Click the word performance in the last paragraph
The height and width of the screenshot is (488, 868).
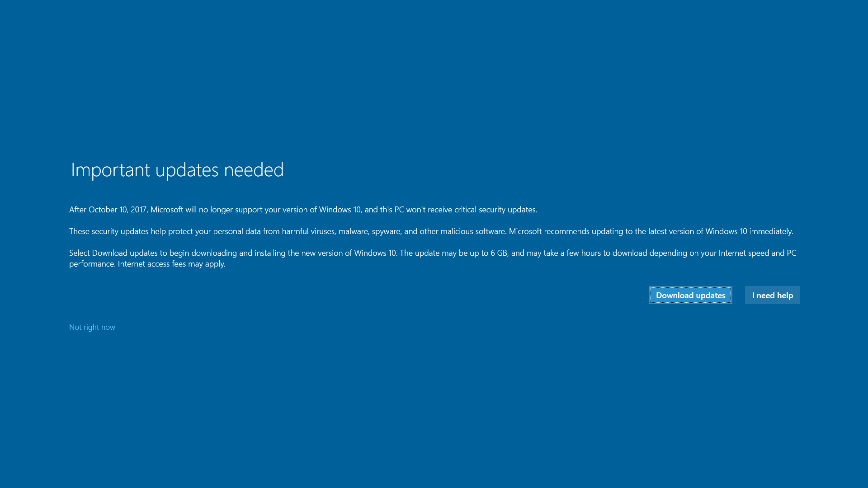pyautogui.click(x=92, y=264)
